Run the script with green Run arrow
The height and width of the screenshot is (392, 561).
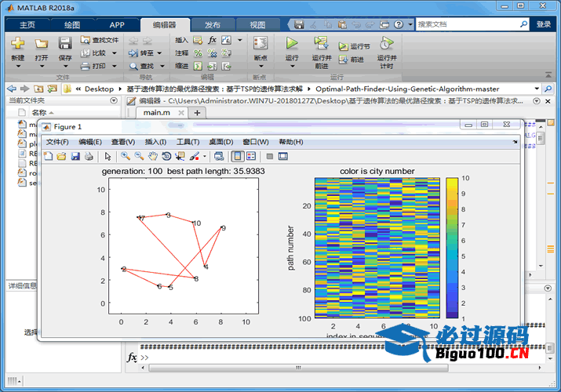click(292, 43)
